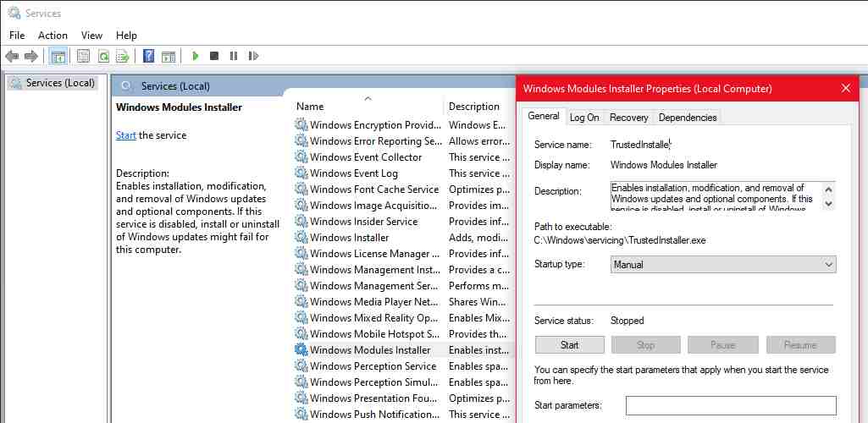Switch to the Dependencies tab
This screenshot has height=423, width=868.
pos(688,118)
